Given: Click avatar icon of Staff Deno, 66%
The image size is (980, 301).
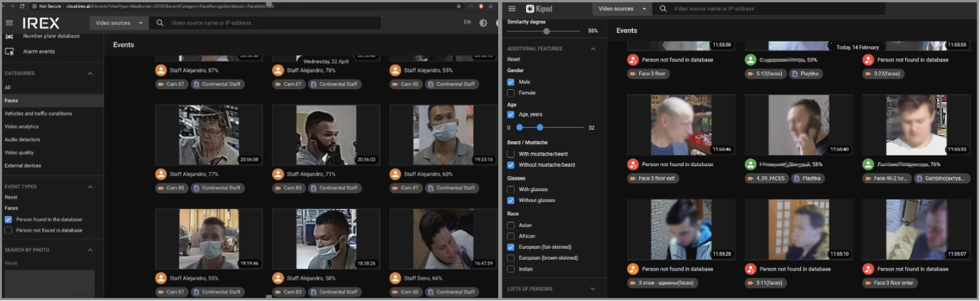Looking at the screenshot, I should tap(395, 278).
